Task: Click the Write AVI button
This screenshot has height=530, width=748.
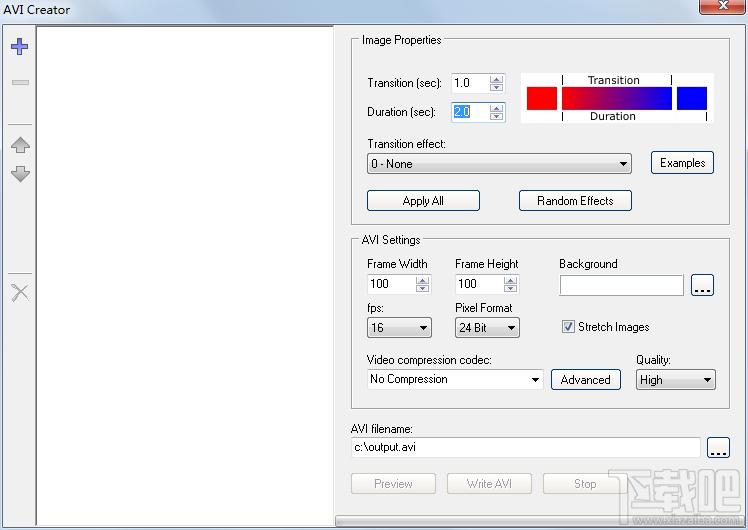Action: coord(489,484)
